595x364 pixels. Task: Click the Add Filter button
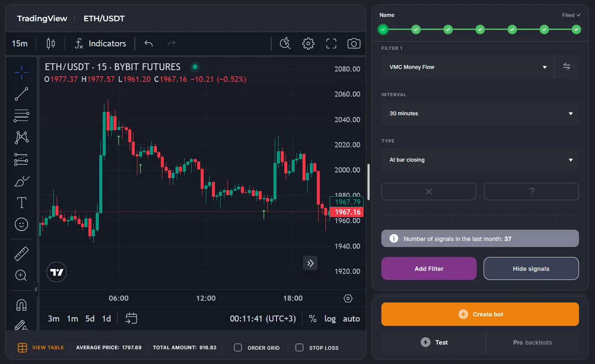click(429, 269)
